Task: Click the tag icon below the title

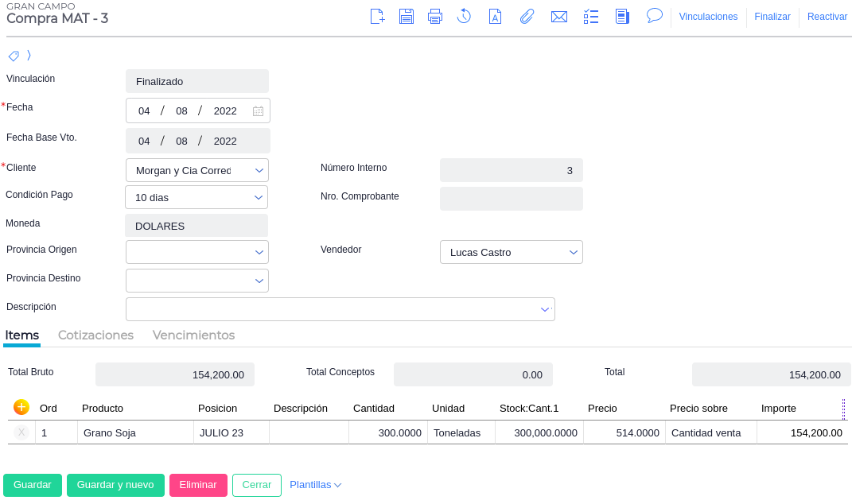Action: [14, 56]
